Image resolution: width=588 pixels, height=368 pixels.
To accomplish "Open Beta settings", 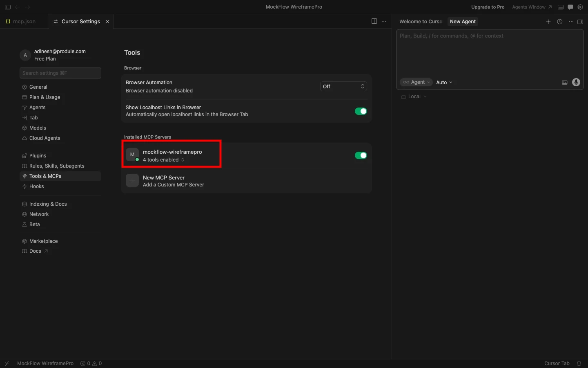I will point(60,224).
